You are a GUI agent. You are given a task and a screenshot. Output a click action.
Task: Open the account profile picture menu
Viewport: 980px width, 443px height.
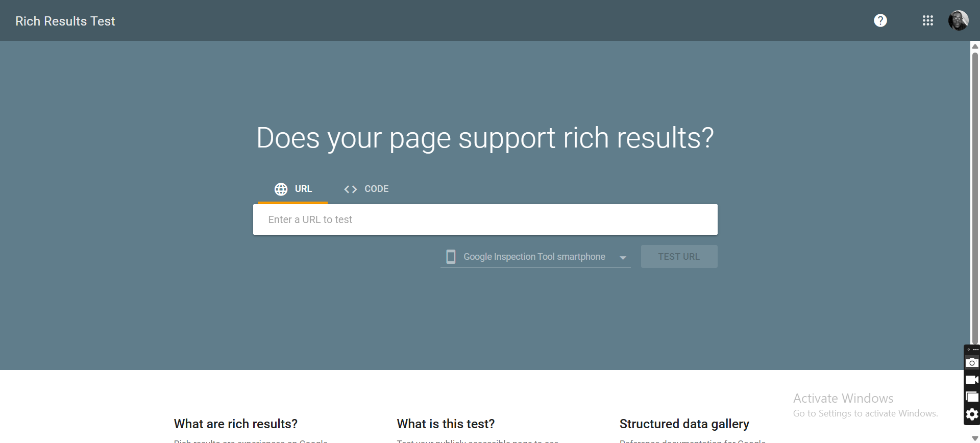[958, 20]
